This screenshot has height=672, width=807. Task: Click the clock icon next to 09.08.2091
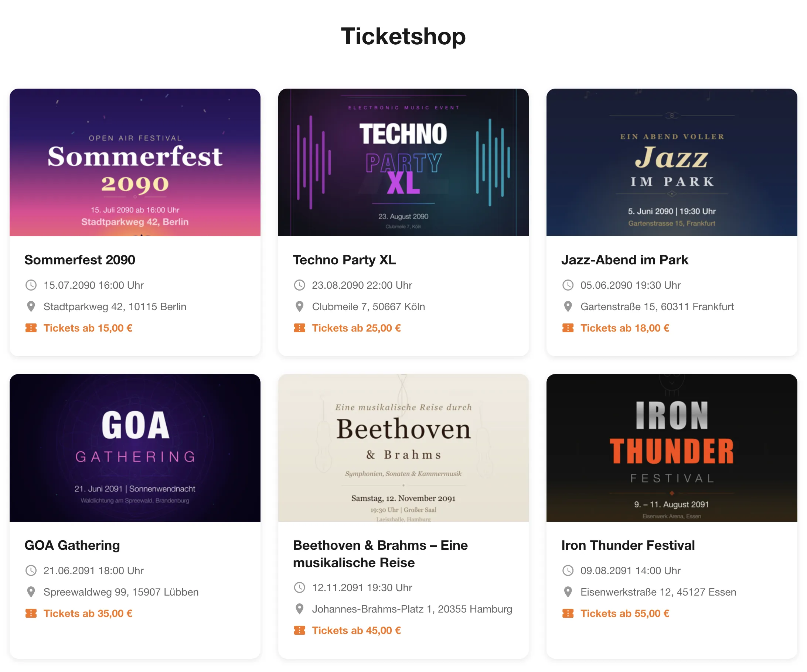coord(568,571)
